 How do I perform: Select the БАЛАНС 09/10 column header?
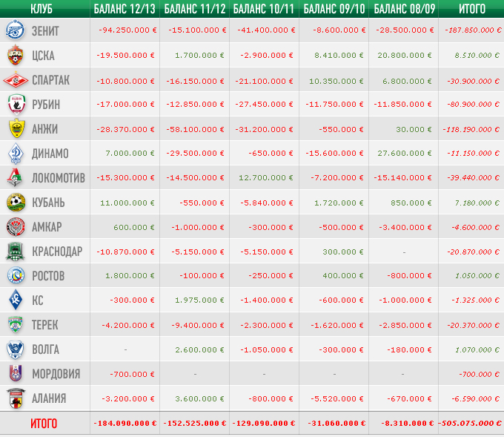334,9
